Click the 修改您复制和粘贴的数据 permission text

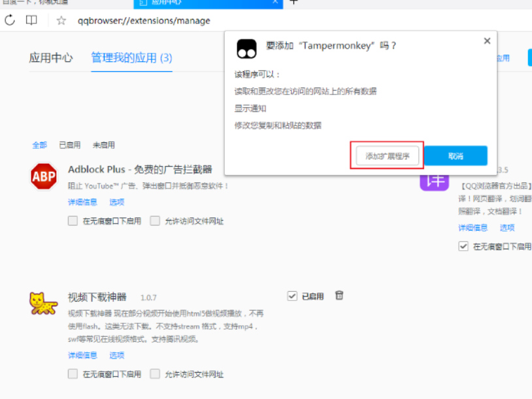[278, 125]
